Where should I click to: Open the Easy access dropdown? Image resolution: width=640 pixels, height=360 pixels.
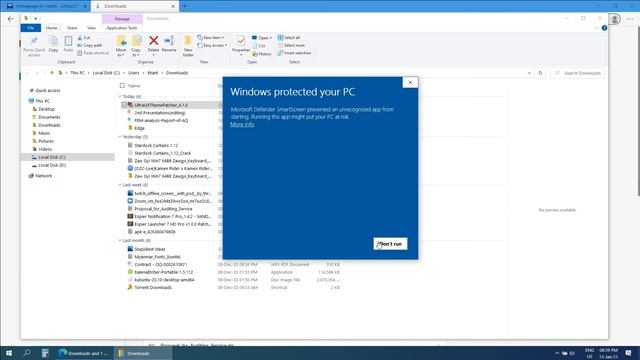coord(212,45)
